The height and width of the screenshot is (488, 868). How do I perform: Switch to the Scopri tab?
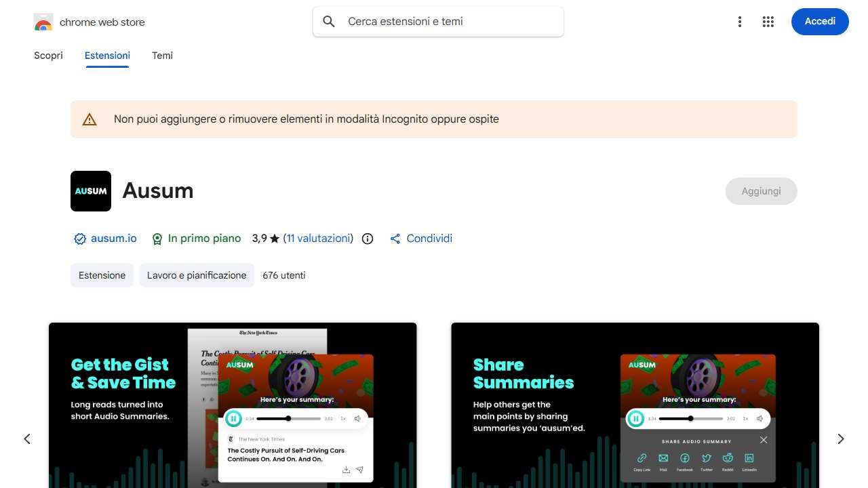(x=48, y=56)
